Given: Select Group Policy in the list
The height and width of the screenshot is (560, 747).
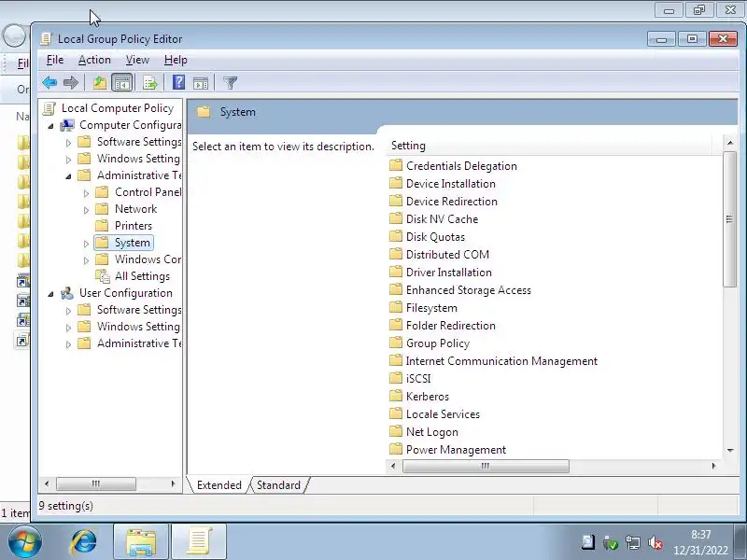Looking at the screenshot, I should tap(438, 343).
